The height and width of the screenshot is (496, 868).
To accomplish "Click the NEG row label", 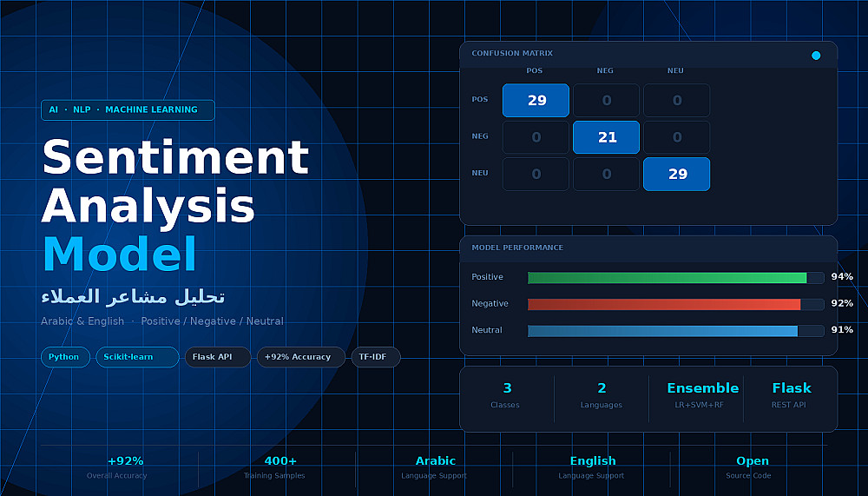I will pos(480,136).
